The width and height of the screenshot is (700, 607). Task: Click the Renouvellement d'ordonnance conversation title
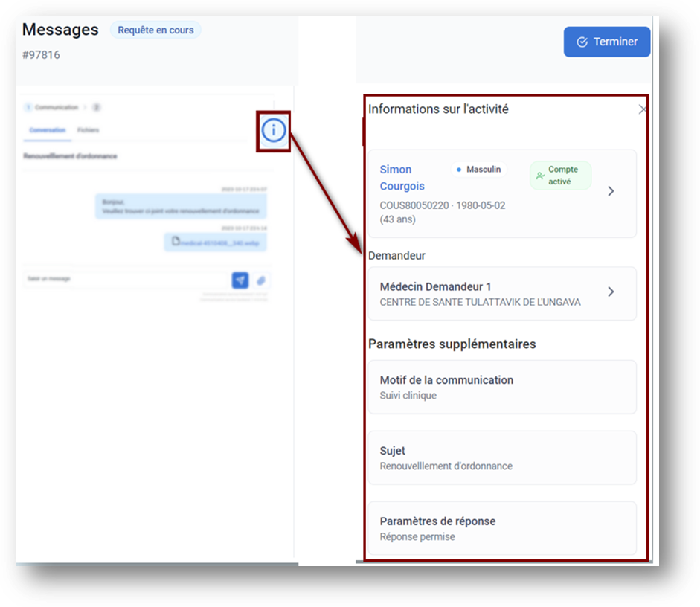(x=70, y=156)
